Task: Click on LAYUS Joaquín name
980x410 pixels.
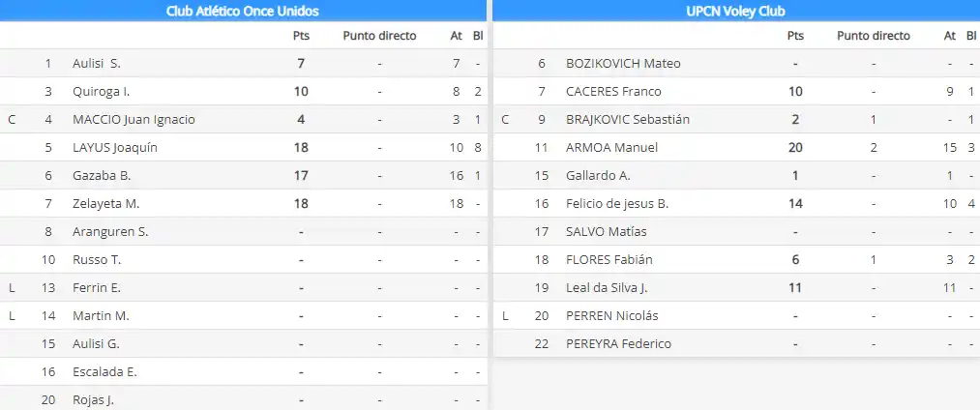Action: [115, 148]
